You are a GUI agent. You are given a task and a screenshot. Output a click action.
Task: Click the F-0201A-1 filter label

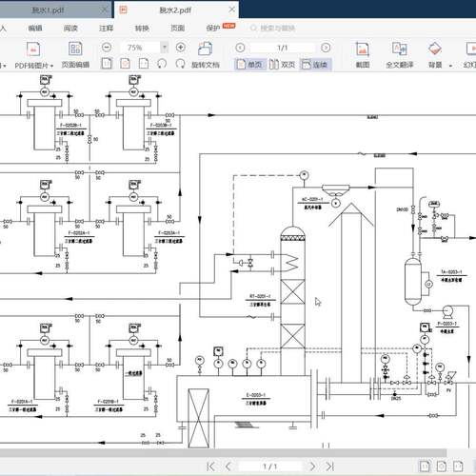[22, 402]
